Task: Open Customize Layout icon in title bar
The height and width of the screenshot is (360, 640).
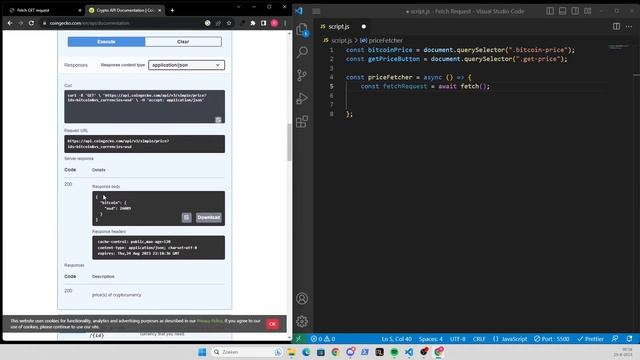Action: [588, 11]
